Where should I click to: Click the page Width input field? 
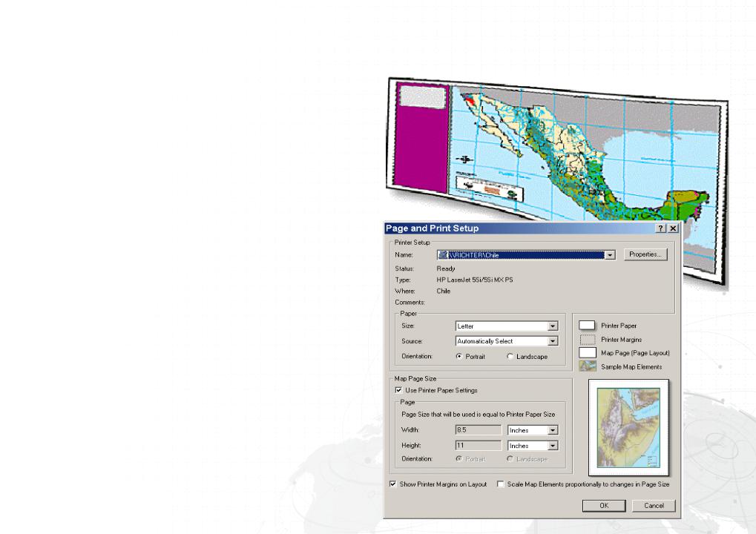click(479, 430)
